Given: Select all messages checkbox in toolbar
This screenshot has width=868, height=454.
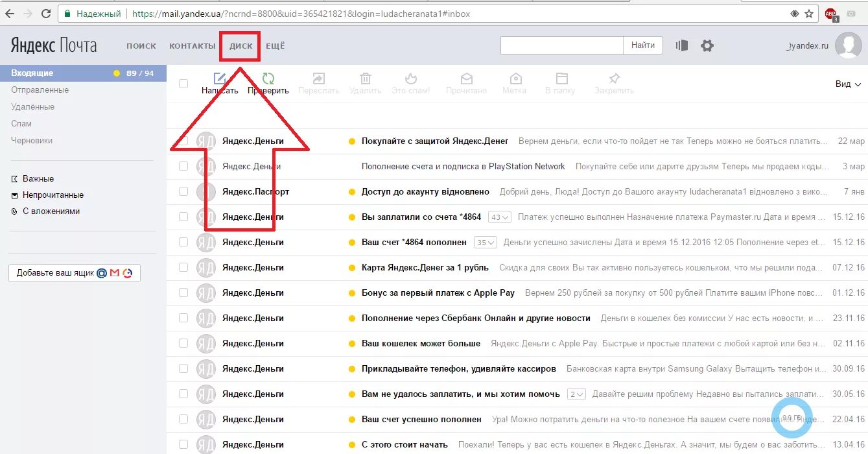Looking at the screenshot, I should coord(183,83).
